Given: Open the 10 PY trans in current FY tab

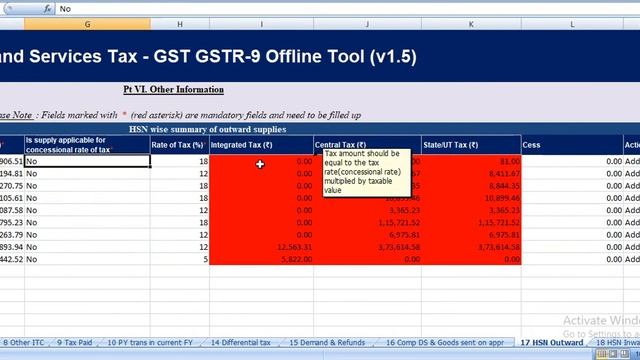Looking at the screenshot, I should point(150,342).
